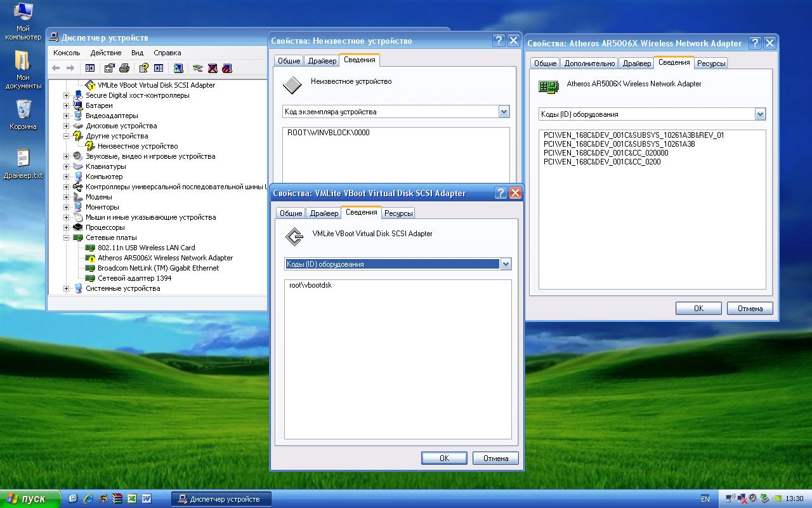
Task: Launch Internet Explorer from quick launch
Action: [88, 499]
